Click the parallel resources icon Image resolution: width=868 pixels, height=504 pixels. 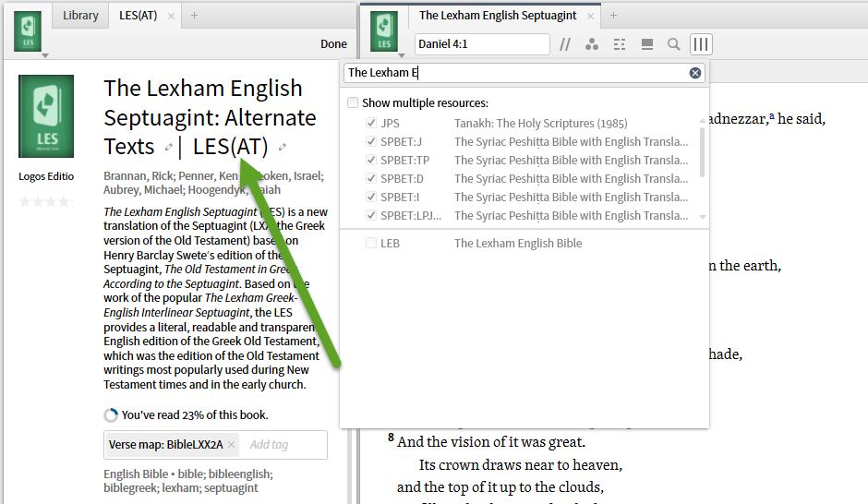(x=564, y=44)
